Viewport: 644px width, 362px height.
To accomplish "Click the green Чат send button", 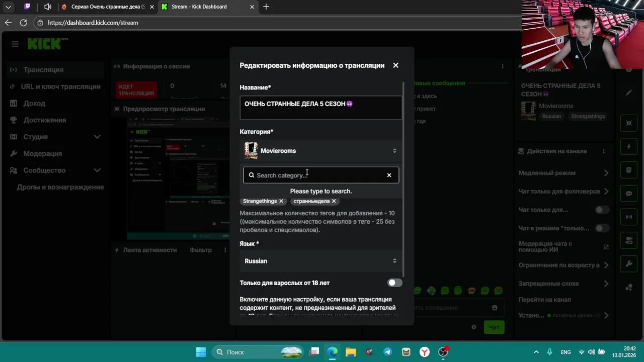I will click(494, 327).
